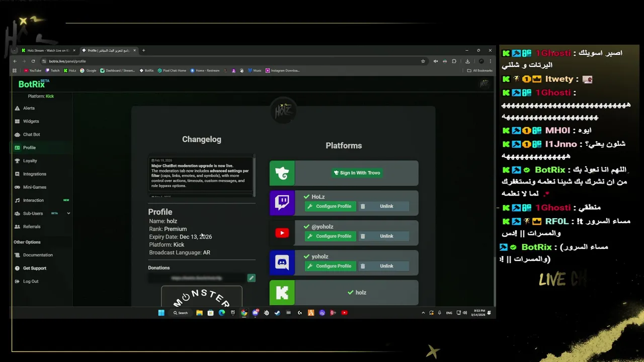Open a new browser tab
Image resolution: width=644 pixels, height=362 pixels.
point(143,50)
